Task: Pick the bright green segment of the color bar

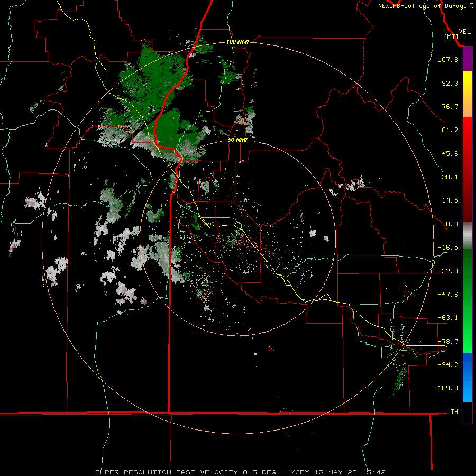Action: [x=467, y=300]
